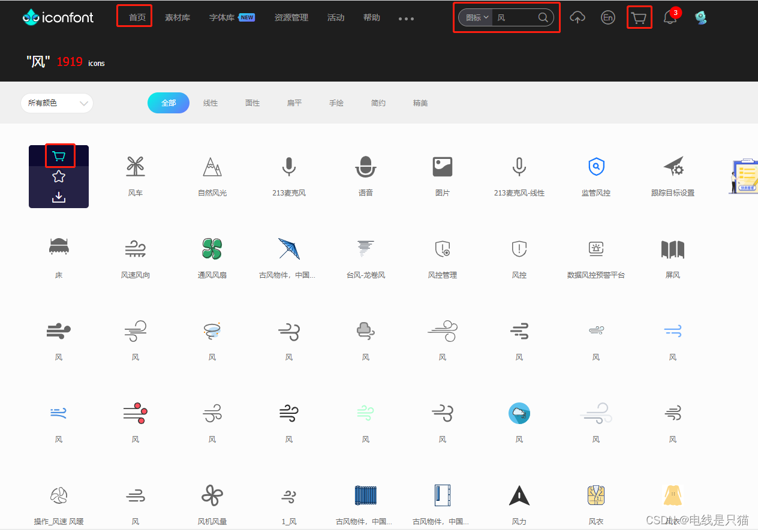Image resolution: width=758 pixels, height=532 pixels.
Task: Select the 扁平 style filter
Action: (294, 103)
